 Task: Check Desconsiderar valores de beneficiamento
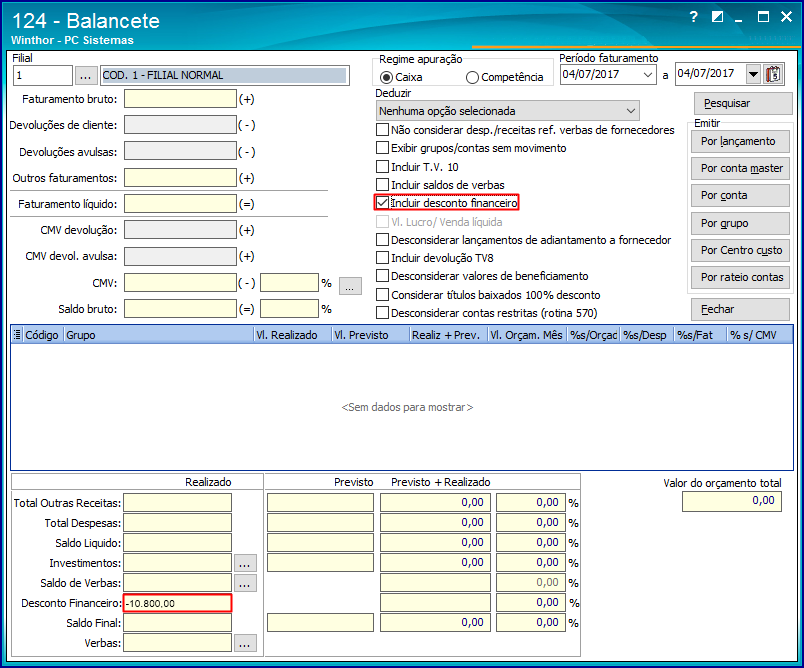coord(383,276)
